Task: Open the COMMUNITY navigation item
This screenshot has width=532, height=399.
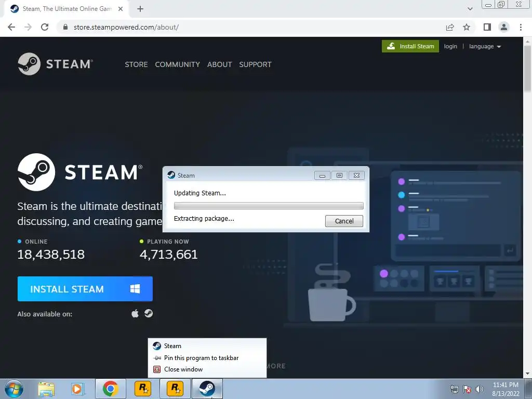Action: tap(178, 64)
